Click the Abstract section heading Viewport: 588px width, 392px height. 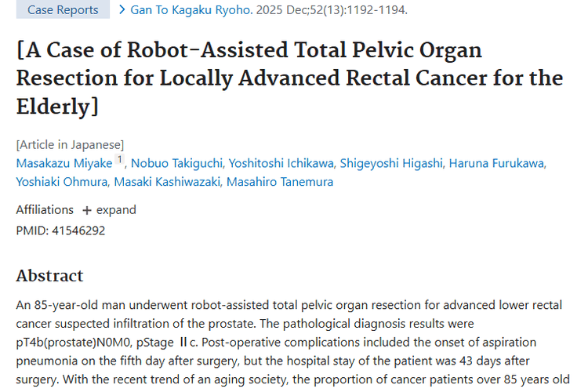click(x=50, y=276)
